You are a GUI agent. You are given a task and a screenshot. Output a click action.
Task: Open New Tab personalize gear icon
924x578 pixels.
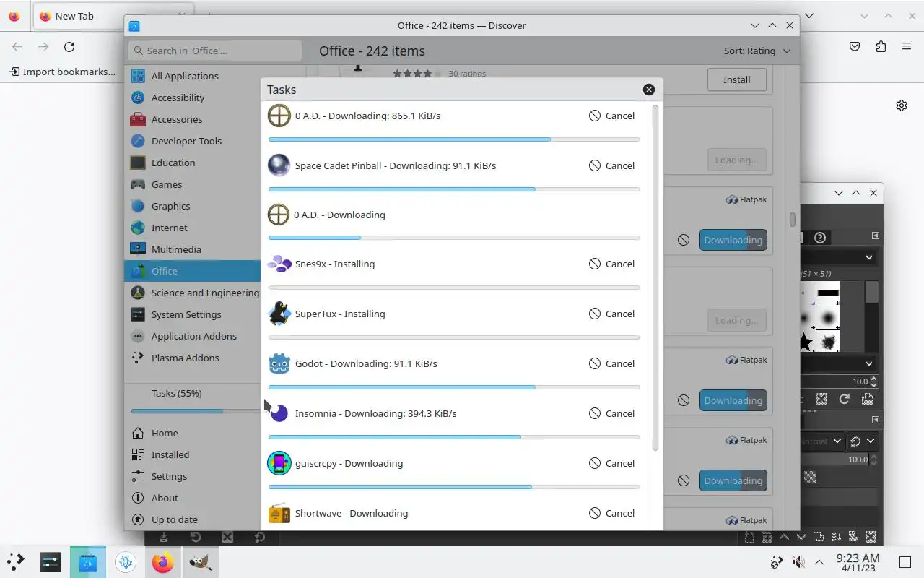(x=902, y=105)
